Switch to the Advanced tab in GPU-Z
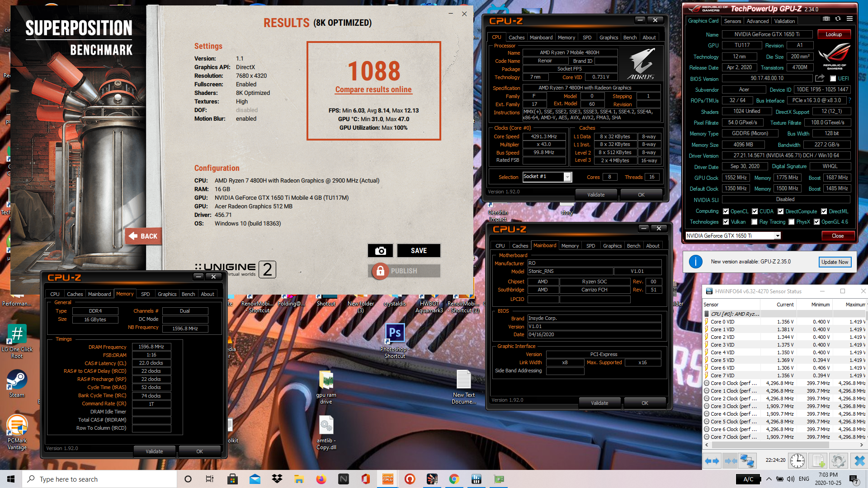The width and height of the screenshot is (868, 488). [757, 21]
